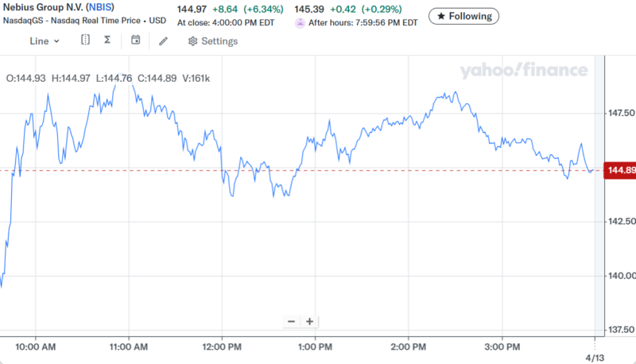Viewport: 636px width, 364px height.
Task: Click the Yahoo Finance watermark logo
Action: [x=523, y=71]
